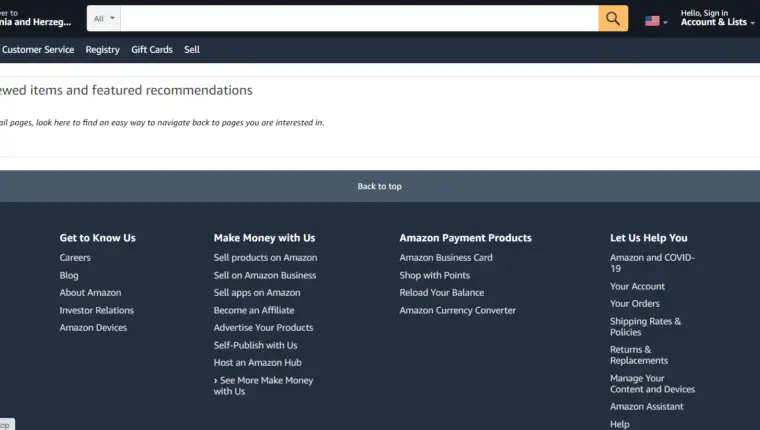The width and height of the screenshot is (760, 430).
Task: Open Your Orders footer link
Action: [x=634, y=303]
